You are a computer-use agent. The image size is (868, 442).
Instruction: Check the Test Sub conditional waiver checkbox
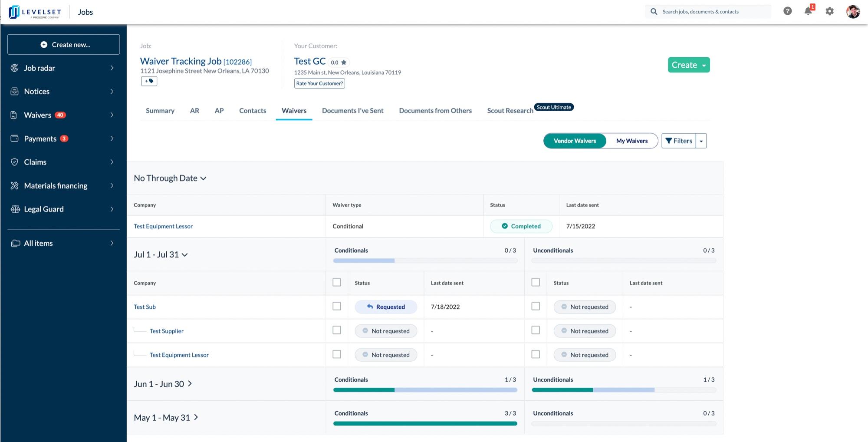337,307
